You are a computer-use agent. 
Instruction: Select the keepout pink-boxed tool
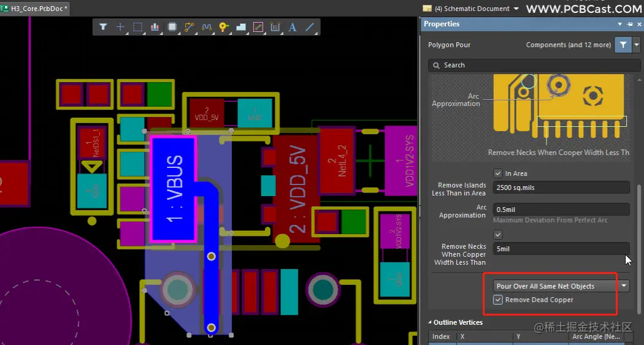point(258,27)
